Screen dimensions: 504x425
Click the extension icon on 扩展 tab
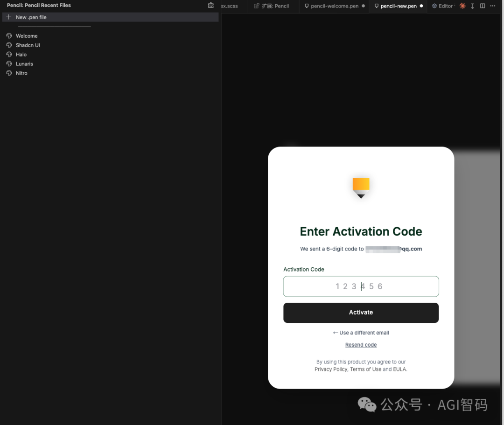pyautogui.click(x=257, y=6)
